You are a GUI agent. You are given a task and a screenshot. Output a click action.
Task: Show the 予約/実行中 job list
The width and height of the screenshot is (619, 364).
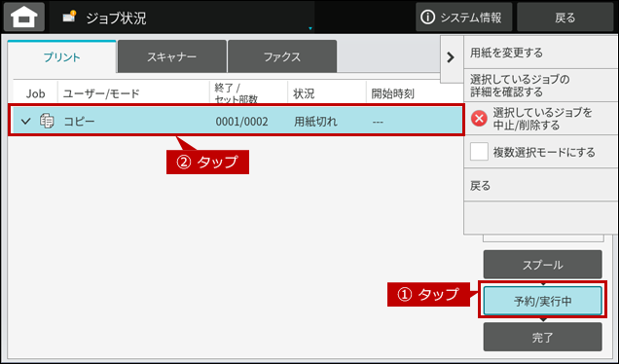pos(542,302)
